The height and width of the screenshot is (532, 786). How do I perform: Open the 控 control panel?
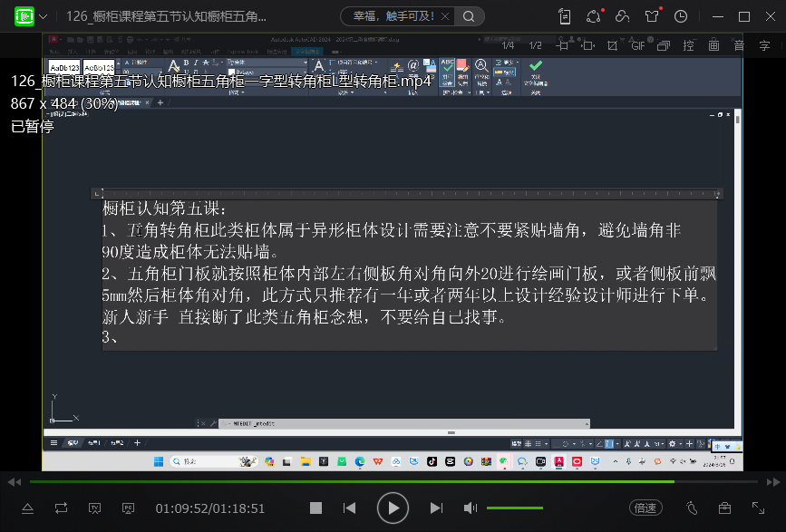click(689, 45)
